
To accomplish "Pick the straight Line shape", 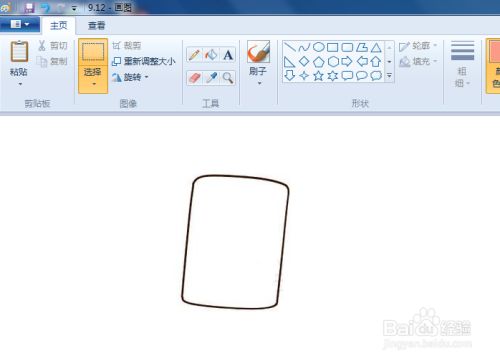I will 290,47.
